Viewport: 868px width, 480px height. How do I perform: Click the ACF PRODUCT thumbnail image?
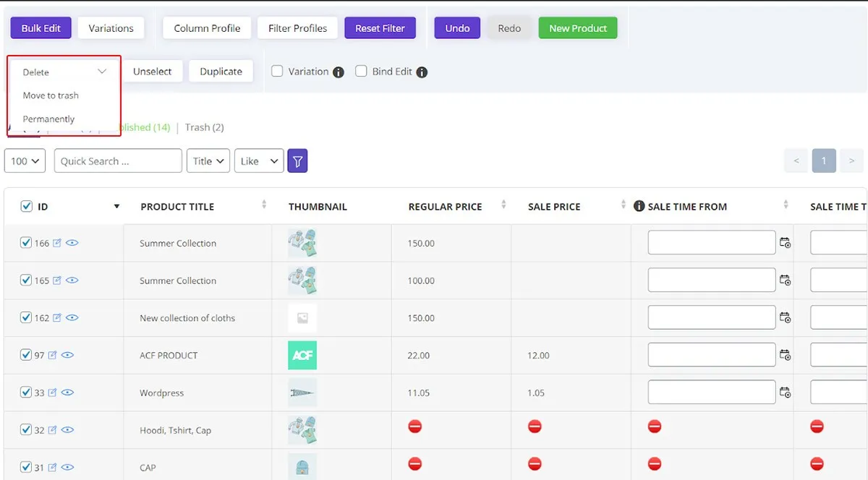tap(302, 355)
